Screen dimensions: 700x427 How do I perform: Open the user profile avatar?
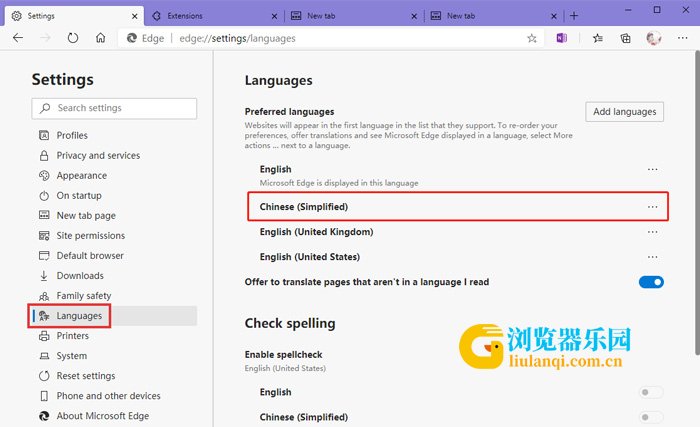tap(654, 38)
